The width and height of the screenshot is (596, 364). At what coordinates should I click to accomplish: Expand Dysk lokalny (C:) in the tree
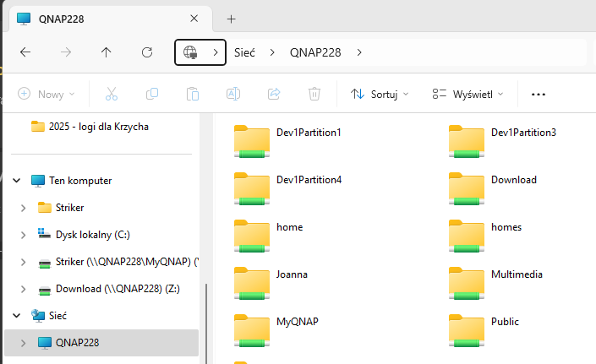[24, 235]
